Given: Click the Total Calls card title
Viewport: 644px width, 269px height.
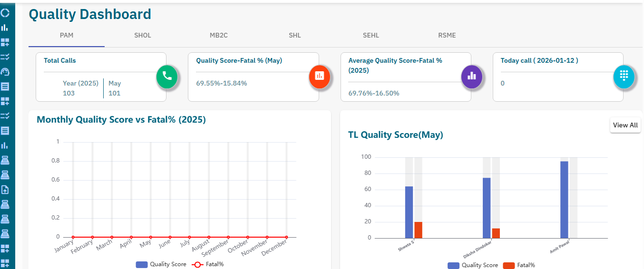Looking at the screenshot, I should coord(60,60).
